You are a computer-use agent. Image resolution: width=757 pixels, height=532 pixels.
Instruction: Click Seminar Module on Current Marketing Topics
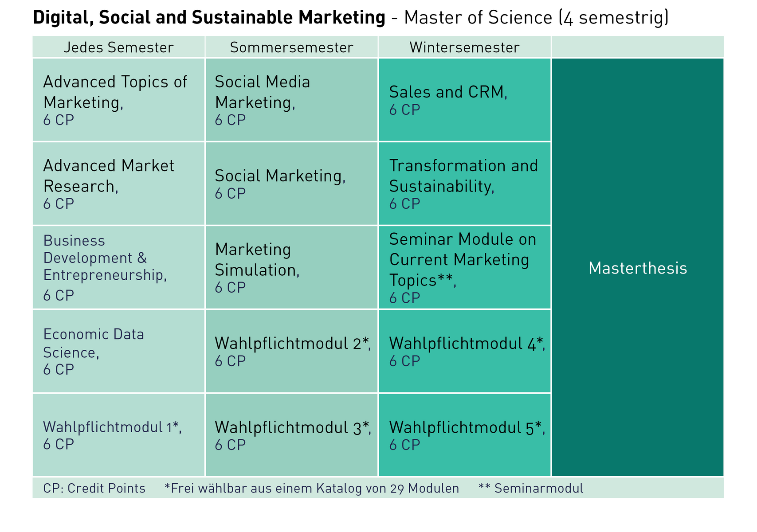coord(464,267)
